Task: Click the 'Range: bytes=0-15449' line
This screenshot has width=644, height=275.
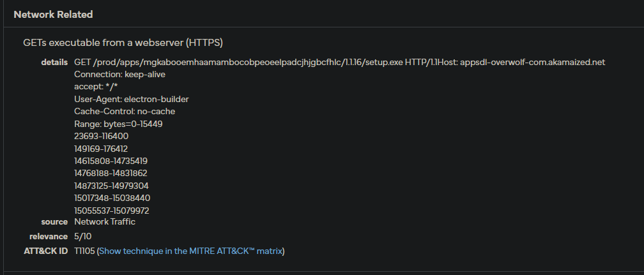Action: [x=118, y=124]
